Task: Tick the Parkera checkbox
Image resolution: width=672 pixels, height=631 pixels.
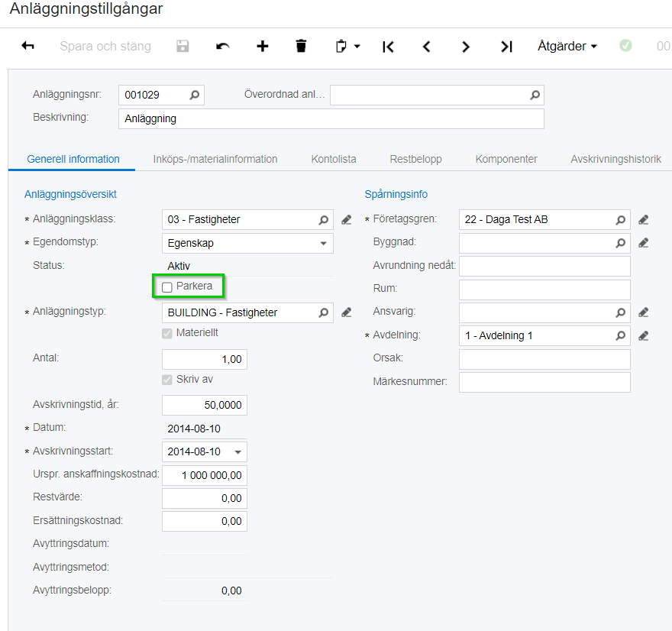Action: [167, 286]
